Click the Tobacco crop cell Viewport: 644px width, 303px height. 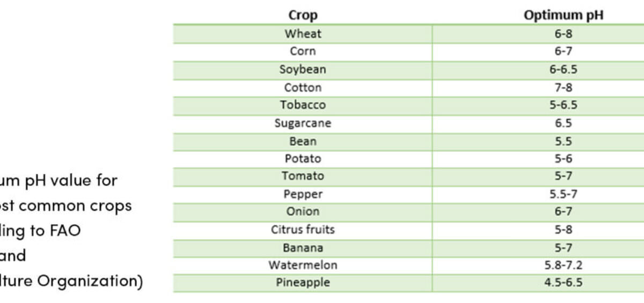click(303, 105)
